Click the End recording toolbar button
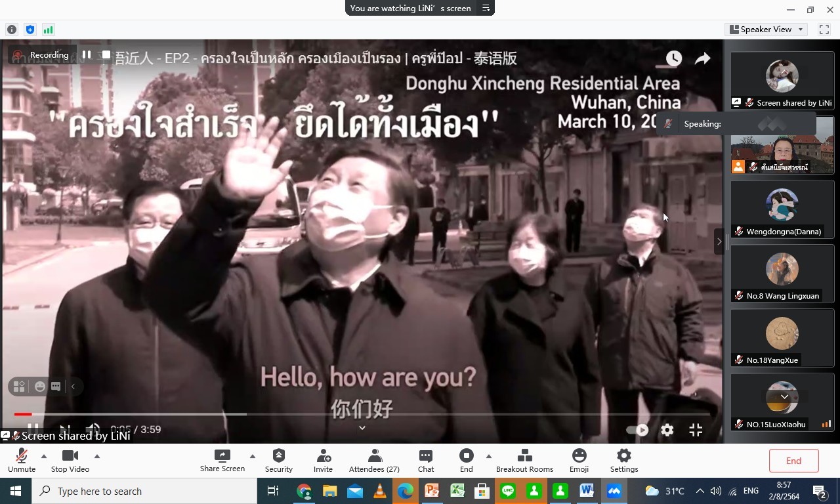Image resolution: width=840 pixels, height=504 pixels. point(467,461)
